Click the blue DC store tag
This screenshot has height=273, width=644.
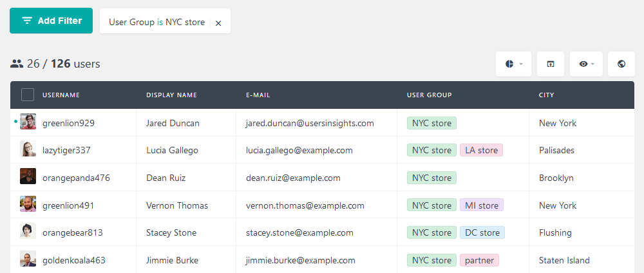[x=482, y=233]
